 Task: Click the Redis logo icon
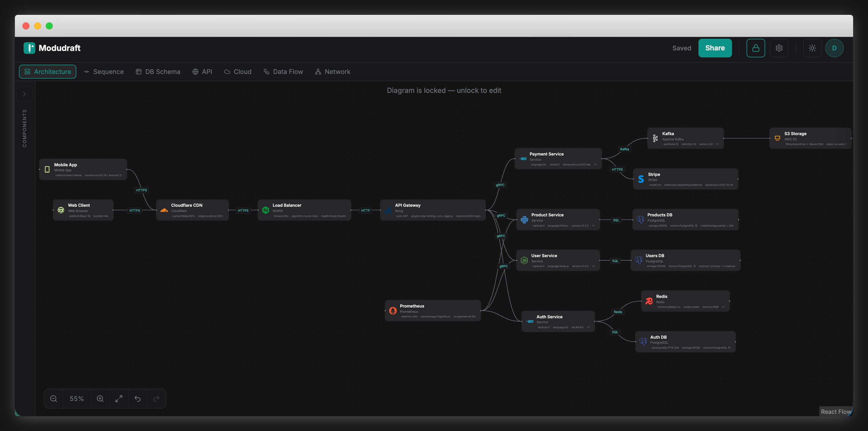pos(649,301)
